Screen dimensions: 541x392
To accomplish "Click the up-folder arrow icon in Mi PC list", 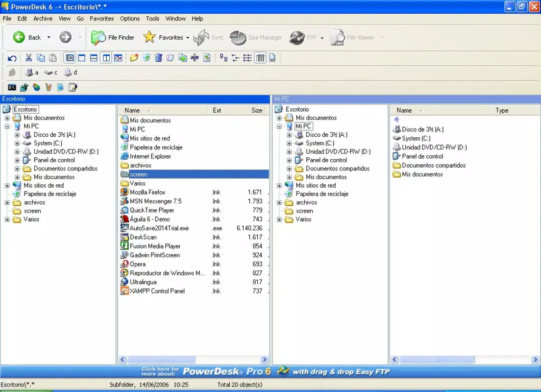I will (397, 120).
